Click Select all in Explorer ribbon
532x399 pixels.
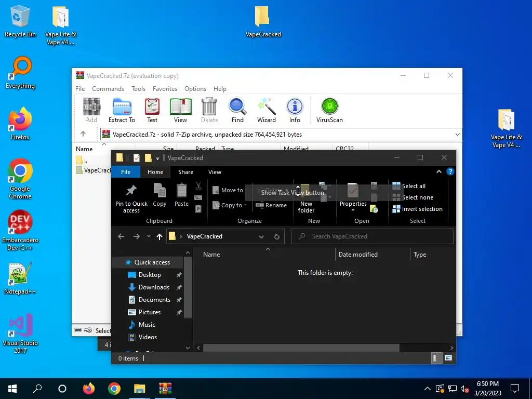pyautogui.click(x=409, y=186)
